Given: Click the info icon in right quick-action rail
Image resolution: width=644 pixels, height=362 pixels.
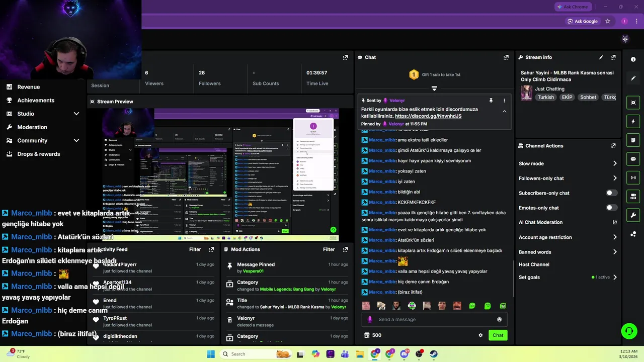Looking at the screenshot, I should [633, 59].
